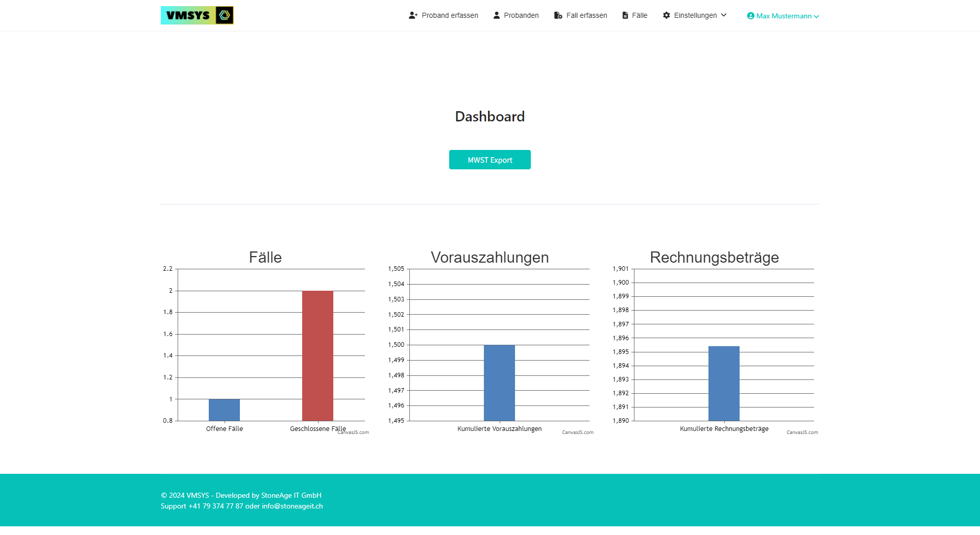Viewport: 980px width, 535px height.
Task: Open the Proband erfassen menu item
Action: click(450, 15)
